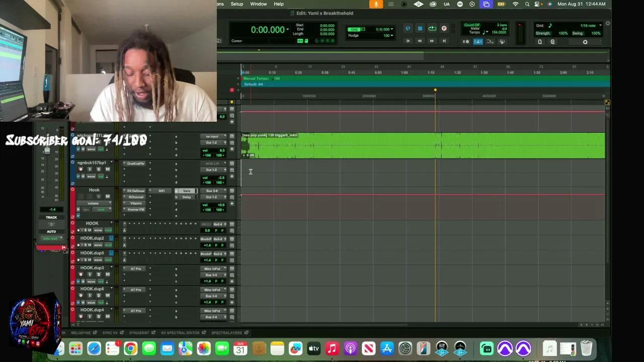Open the Vitamin insert plugin

click(136, 203)
